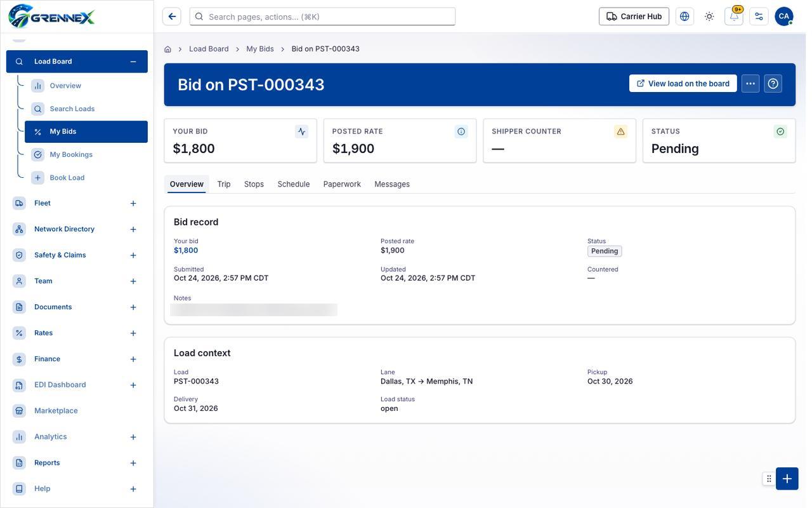
Task: Open the globe language icon
Action: 684,17
